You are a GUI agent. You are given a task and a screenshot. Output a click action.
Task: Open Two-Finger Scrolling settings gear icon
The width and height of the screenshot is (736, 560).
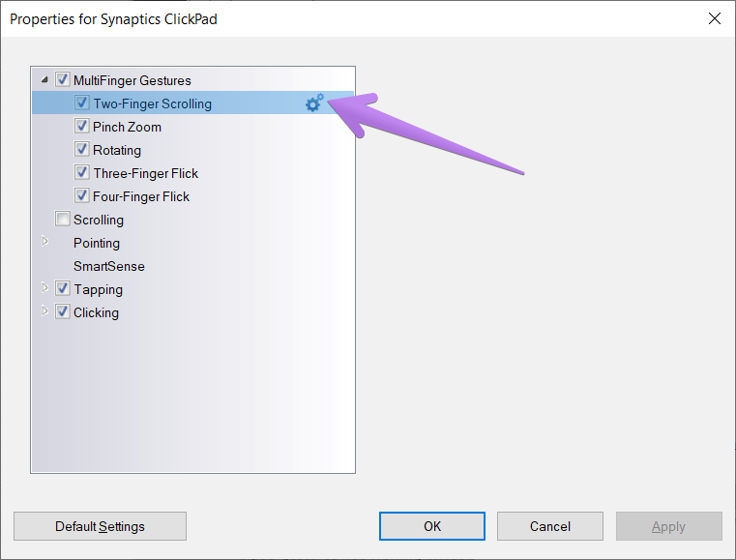[x=314, y=103]
